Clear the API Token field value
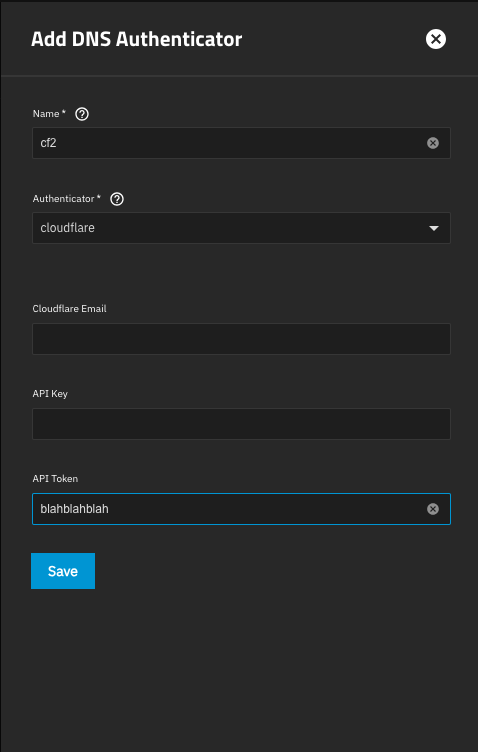This screenshot has width=478, height=752. [432, 509]
